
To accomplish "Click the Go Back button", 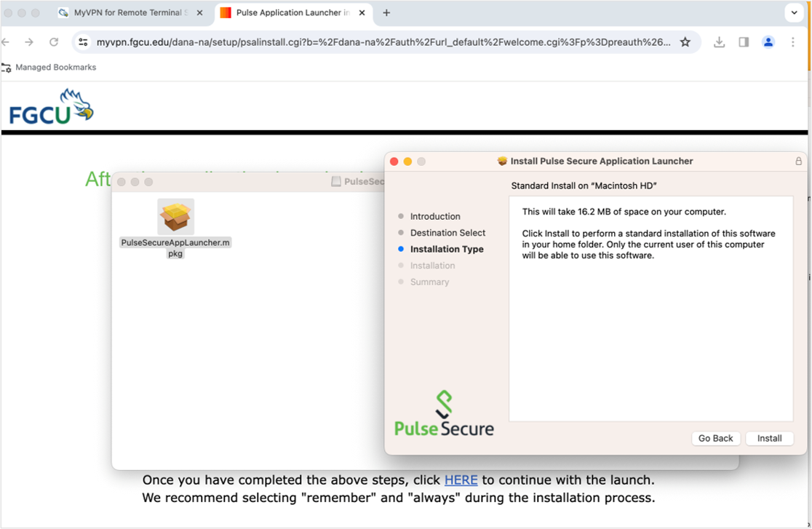I will coord(716,438).
